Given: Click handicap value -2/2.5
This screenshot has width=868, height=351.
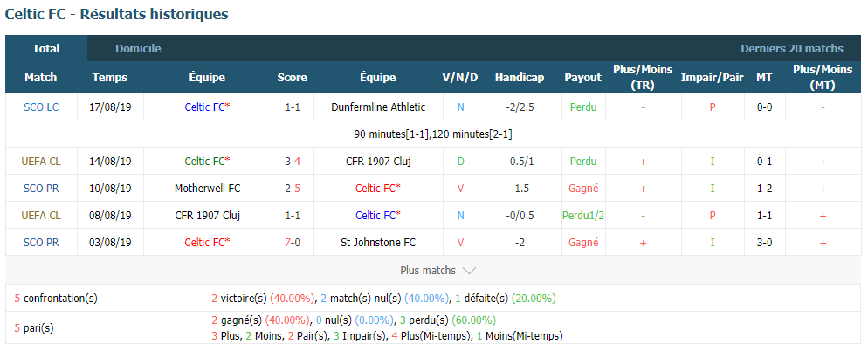Looking at the screenshot, I should click(520, 107).
